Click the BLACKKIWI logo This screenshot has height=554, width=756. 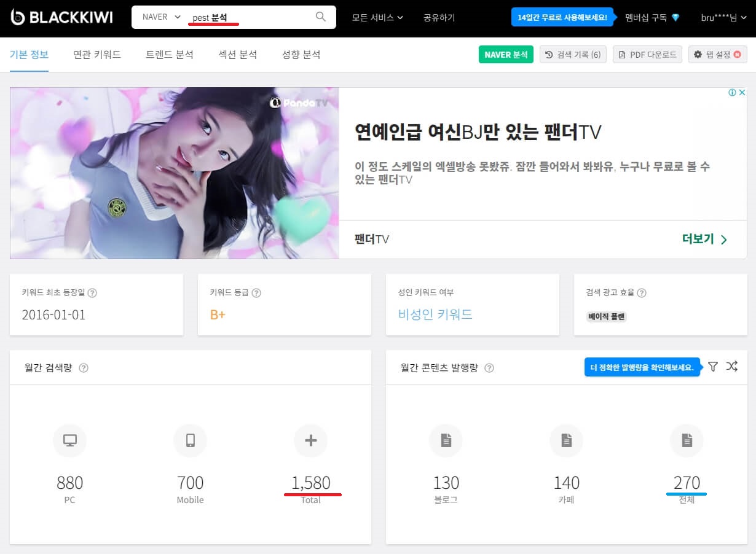coord(61,17)
